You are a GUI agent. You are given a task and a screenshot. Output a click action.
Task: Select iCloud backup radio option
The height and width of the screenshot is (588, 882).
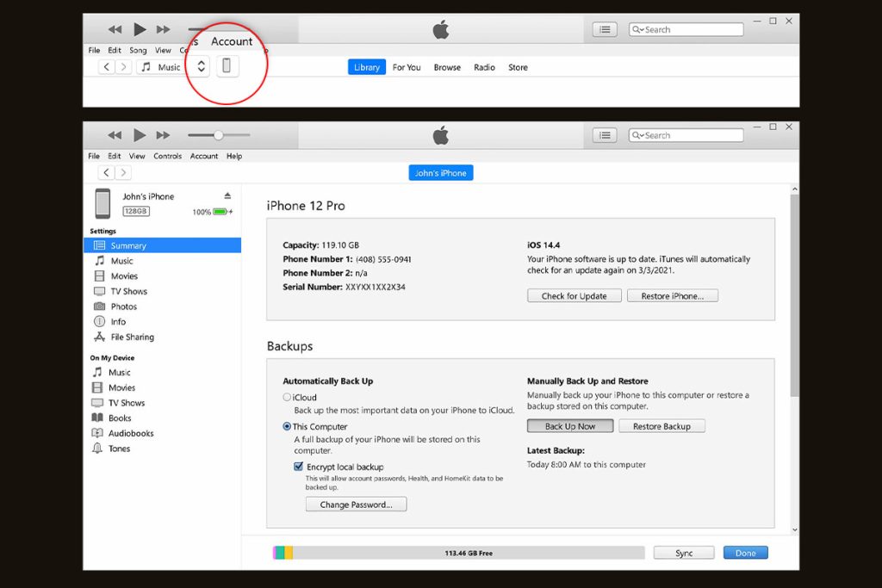coord(287,397)
